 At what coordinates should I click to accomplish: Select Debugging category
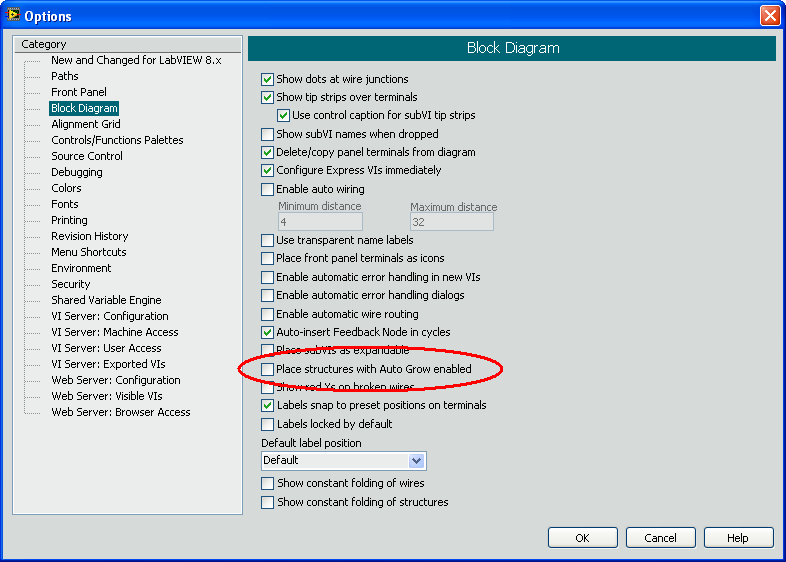click(x=77, y=172)
